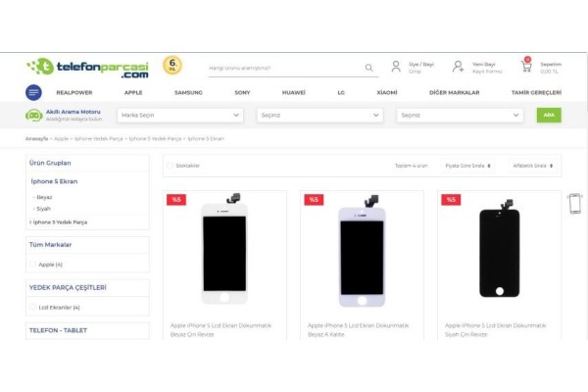Open the APPLE menu
The height and width of the screenshot is (392, 588).
(133, 93)
